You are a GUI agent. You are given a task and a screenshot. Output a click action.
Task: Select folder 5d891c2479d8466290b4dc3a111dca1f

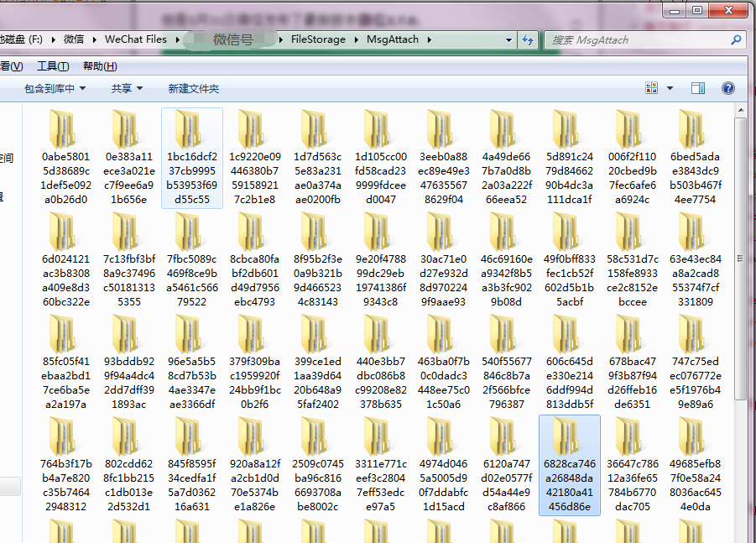tap(570, 158)
